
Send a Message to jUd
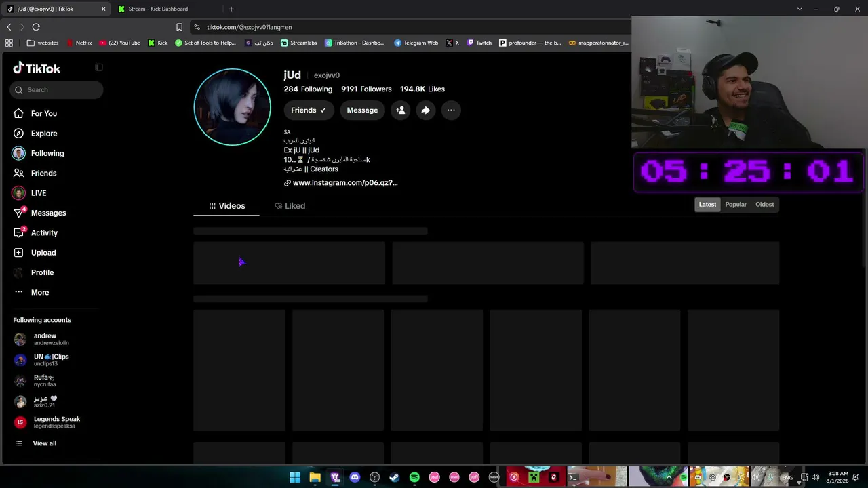[x=362, y=110]
